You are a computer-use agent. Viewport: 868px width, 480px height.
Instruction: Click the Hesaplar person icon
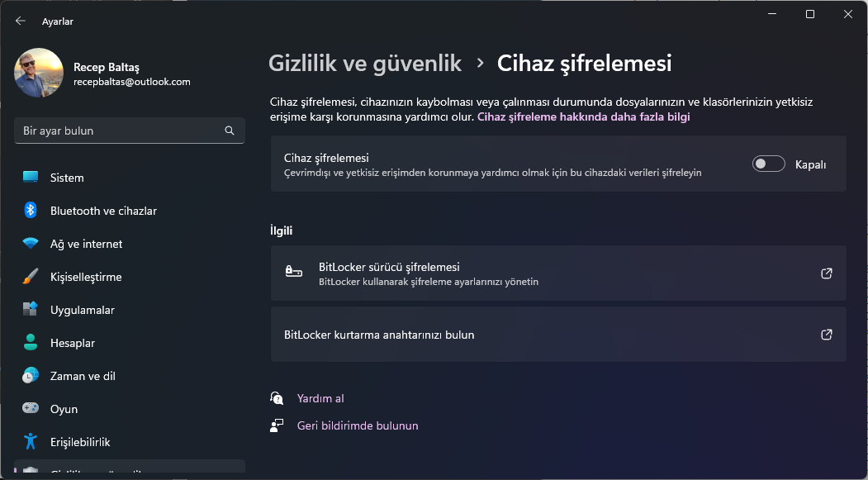(31, 343)
